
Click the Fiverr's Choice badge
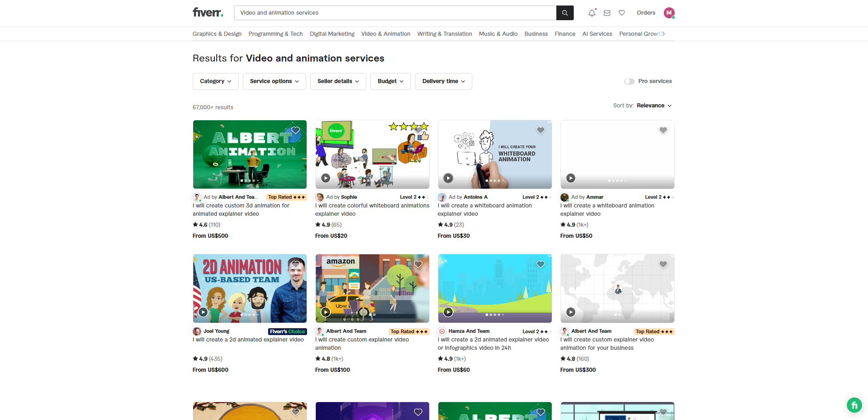(287, 331)
